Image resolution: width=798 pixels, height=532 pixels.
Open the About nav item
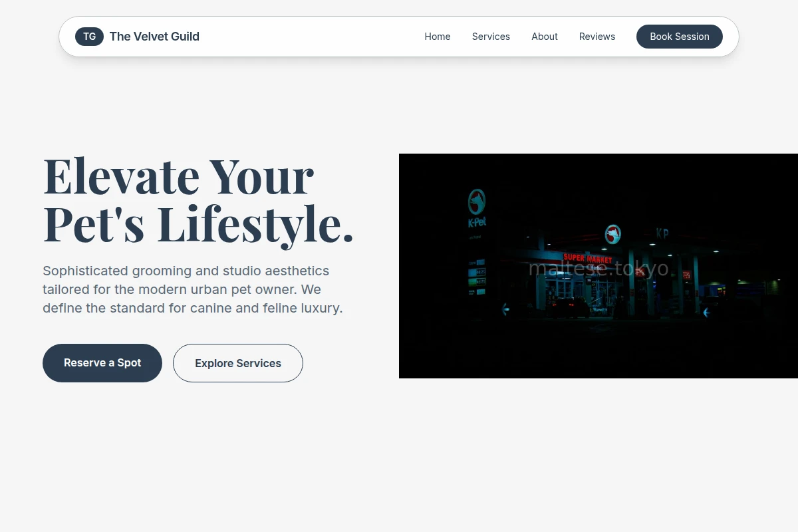[x=545, y=37]
